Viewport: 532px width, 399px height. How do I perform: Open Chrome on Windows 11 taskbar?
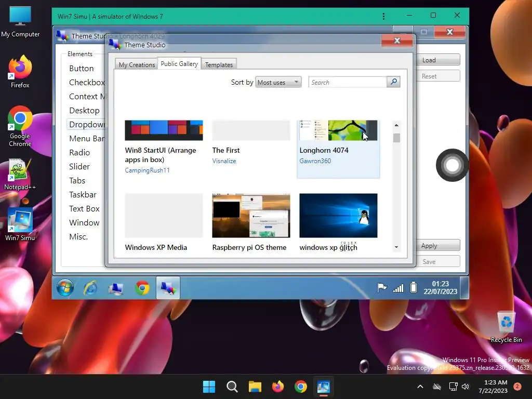pos(301,387)
